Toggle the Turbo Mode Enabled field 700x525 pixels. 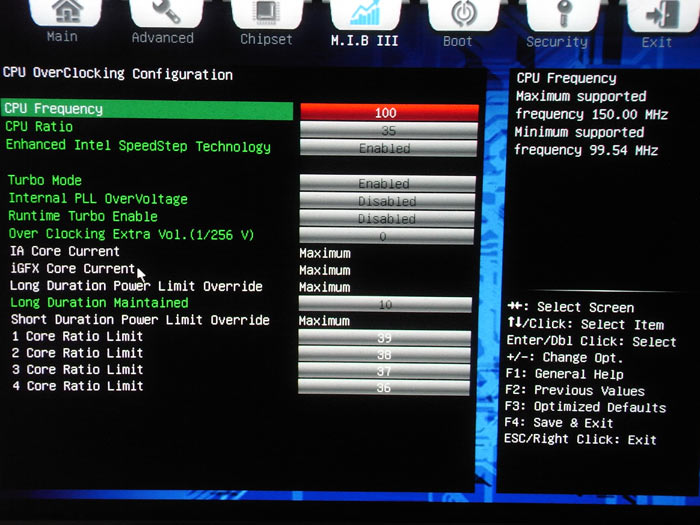point(388,183)
